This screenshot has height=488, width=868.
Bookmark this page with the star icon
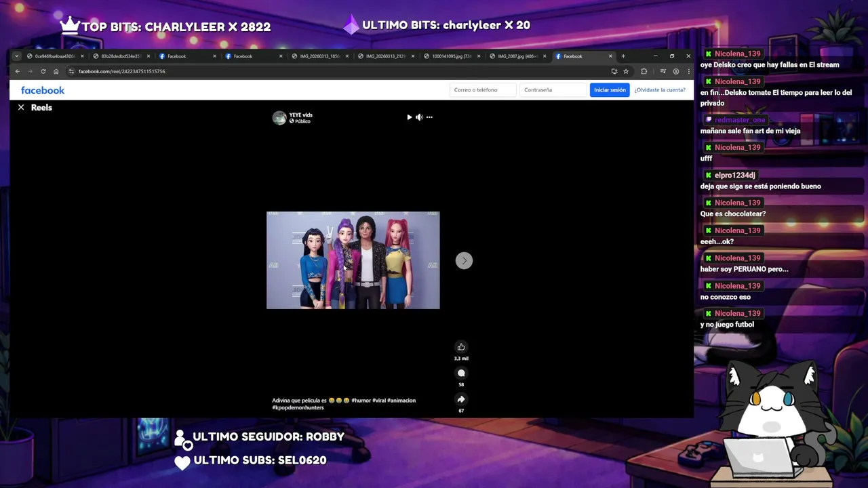(x=626, y=71)
